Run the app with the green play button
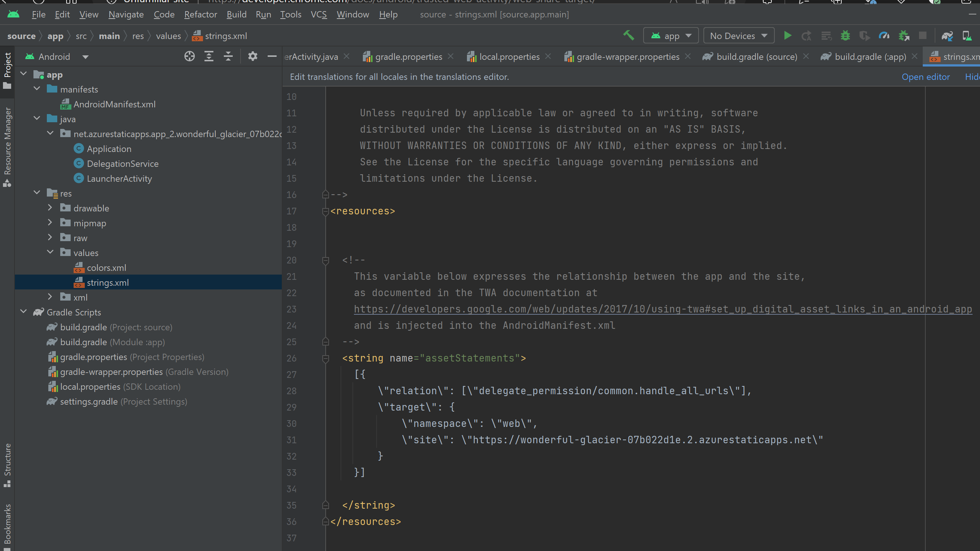This screenshot has height=551, width=980. (788, 35)
